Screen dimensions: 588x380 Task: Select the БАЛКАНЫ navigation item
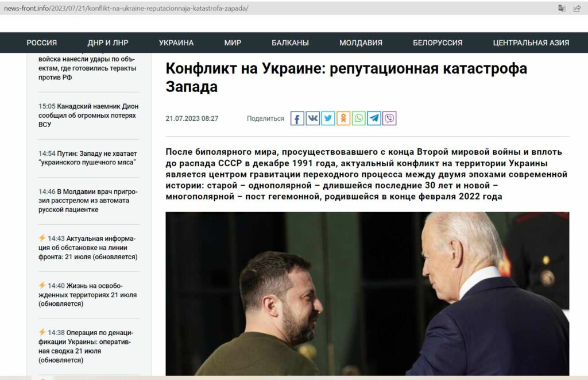(x=290, y=43)
